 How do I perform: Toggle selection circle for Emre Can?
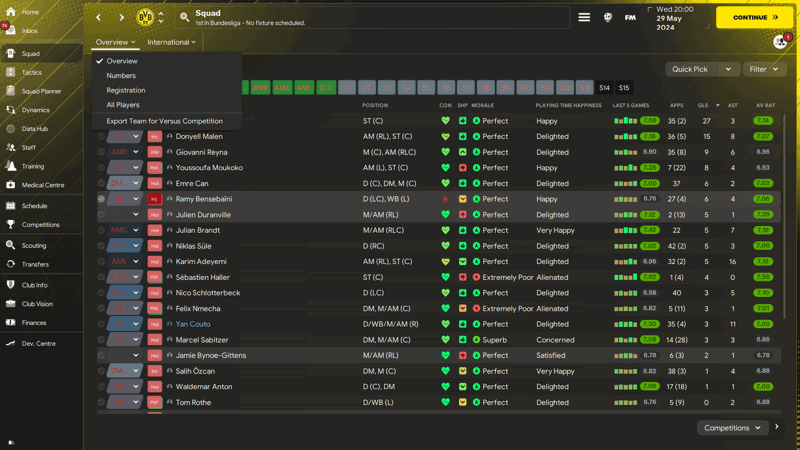[x=101, y=183]
